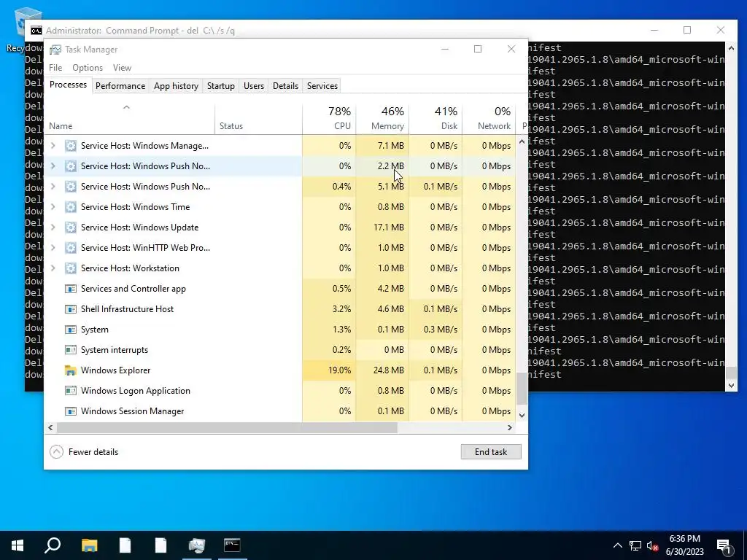Sort processes by the Network column

pyautogui.click(x=489, y=119)
